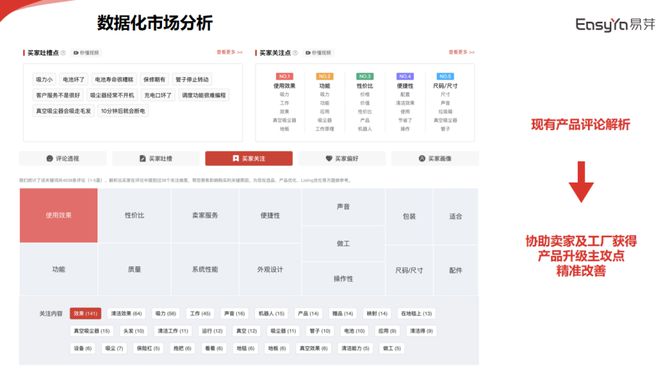Toggle the 机器人 (15) keyword tag
Image resolution: width=660 pixels, height=368 pixels.
(271, 313)
